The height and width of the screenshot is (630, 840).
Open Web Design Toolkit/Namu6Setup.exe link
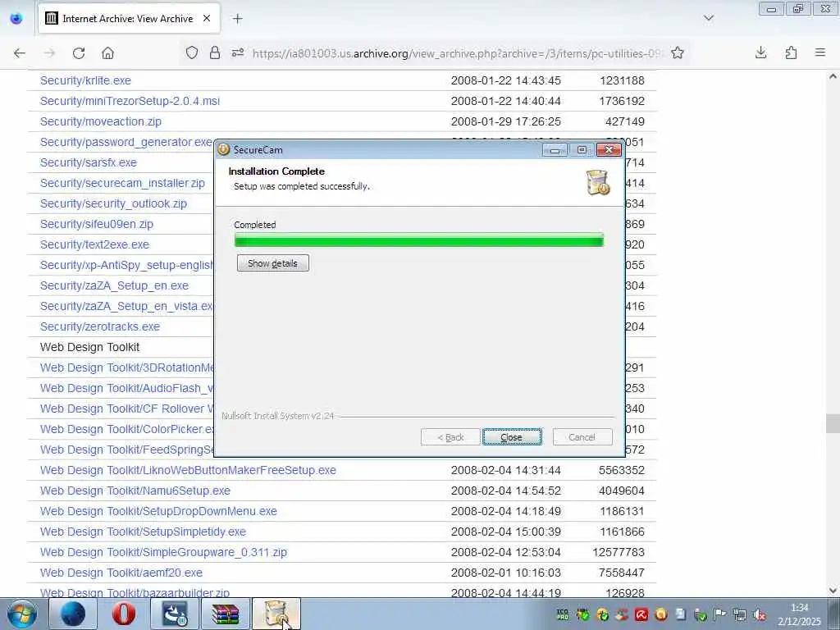(135, 491)
